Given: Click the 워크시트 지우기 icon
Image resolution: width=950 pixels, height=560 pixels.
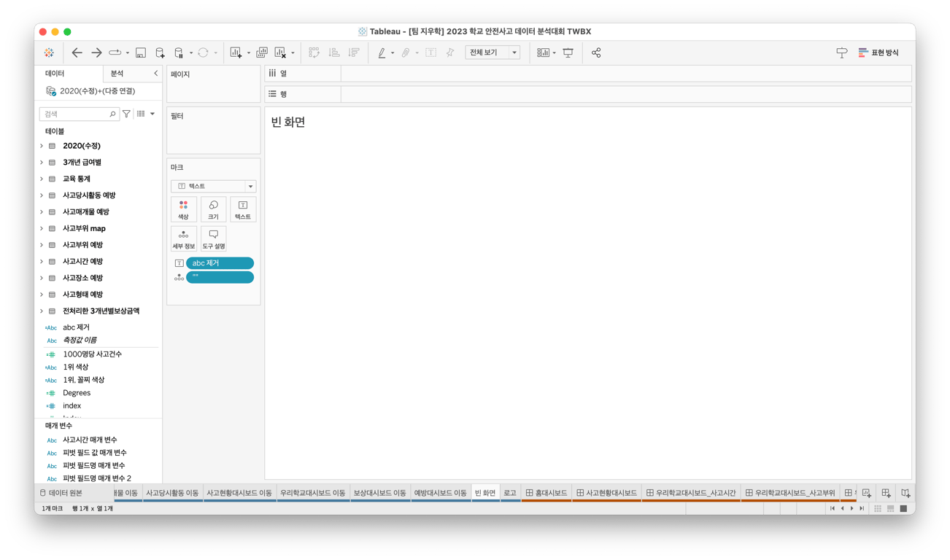Looking at the screenshot, I should click(279, 52).
